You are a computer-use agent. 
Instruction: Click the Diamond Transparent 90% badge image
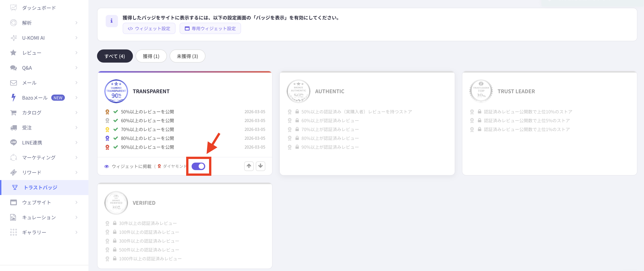(116, 91)
